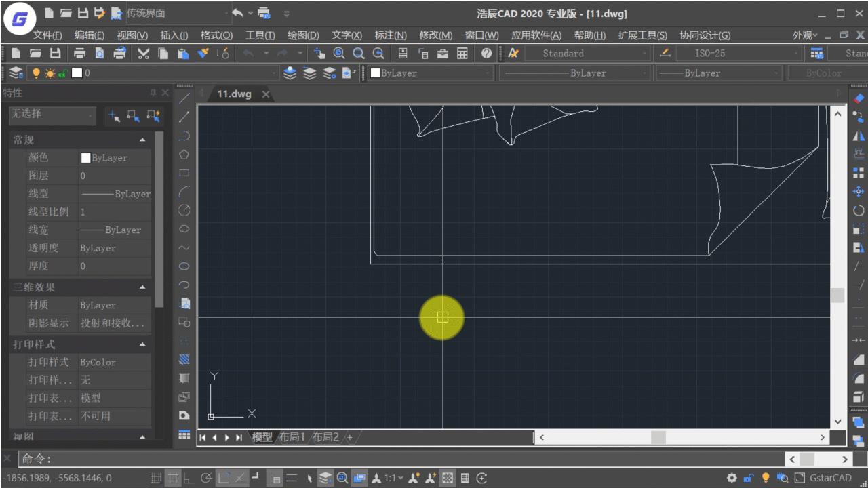Click the Erase tool icon
The height and width of the screenshot is (488, 868).
[x=859, y=98]
